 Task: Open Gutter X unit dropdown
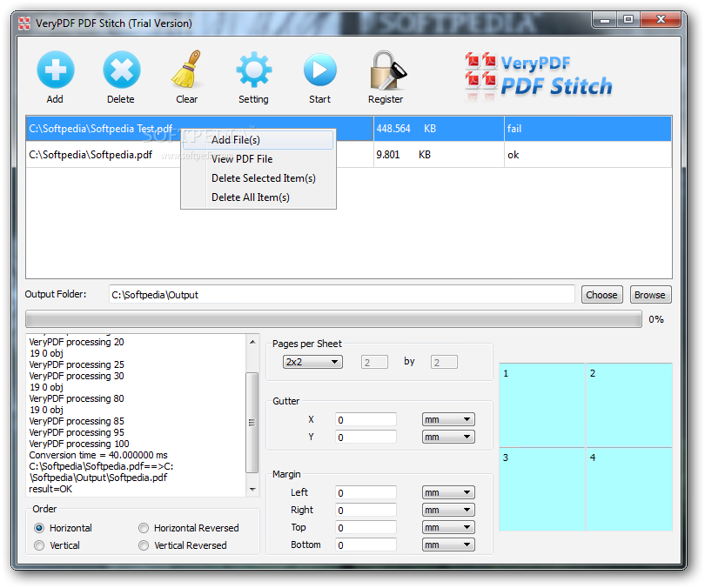click(x=448, y=419)
